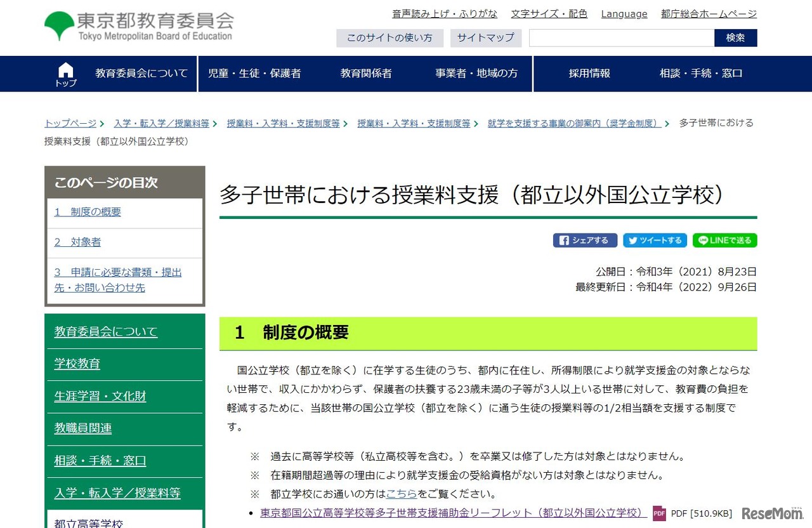Click the Tokyo Board of Education leaf logo
Viewport: 812px width, 528px height.
[58, 24]
